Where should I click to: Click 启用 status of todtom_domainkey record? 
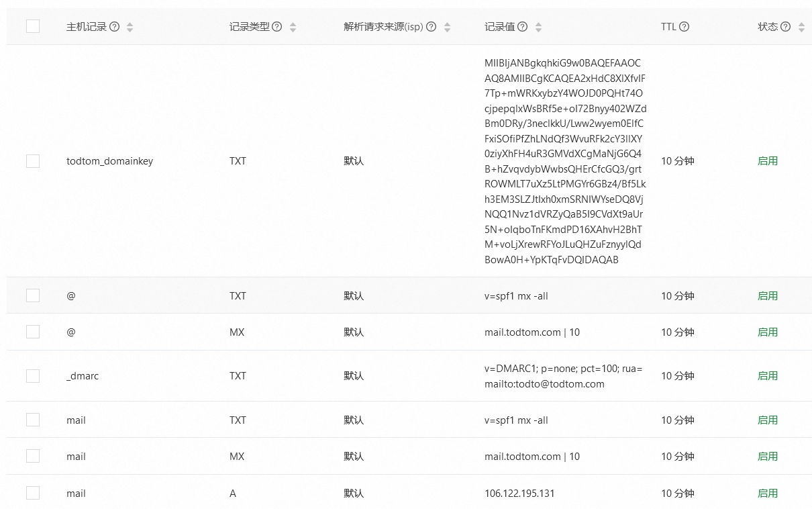[768, 161]
